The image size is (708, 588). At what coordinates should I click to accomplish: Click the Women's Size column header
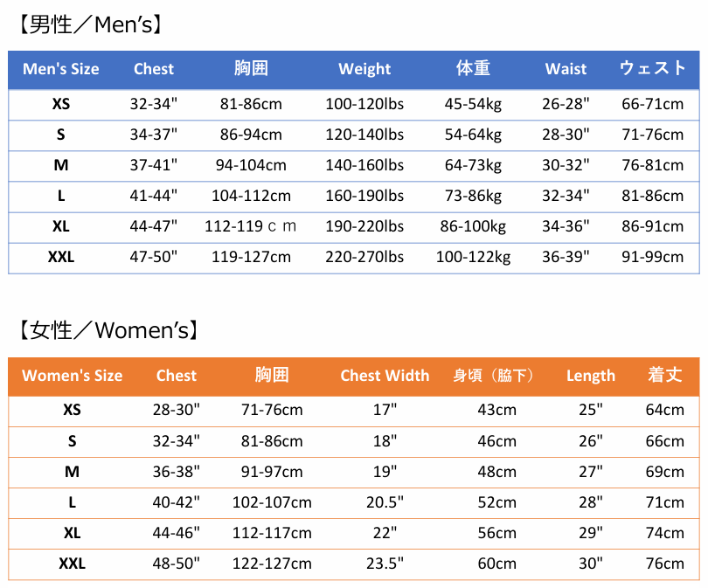click(x=73, y=376)
